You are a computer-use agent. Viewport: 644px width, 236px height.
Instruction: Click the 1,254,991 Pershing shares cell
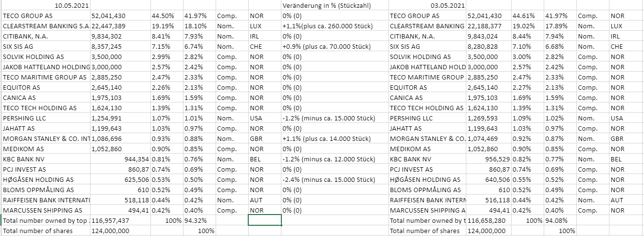pyautogui.click(x=110, y=118)
